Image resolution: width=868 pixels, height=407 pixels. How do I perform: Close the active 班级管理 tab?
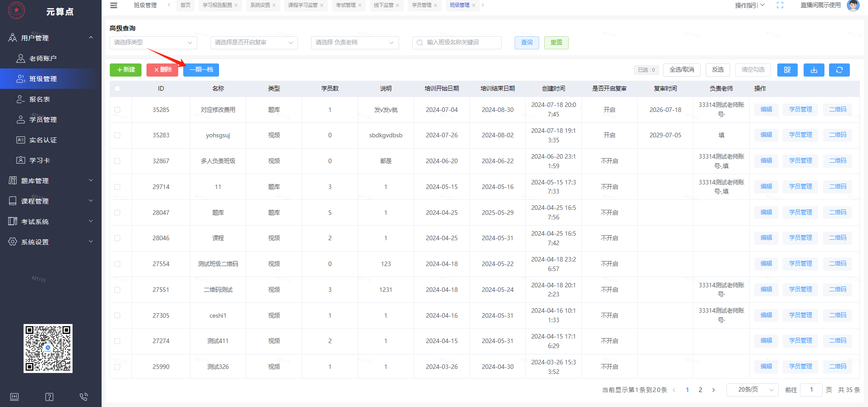[473, 5]
